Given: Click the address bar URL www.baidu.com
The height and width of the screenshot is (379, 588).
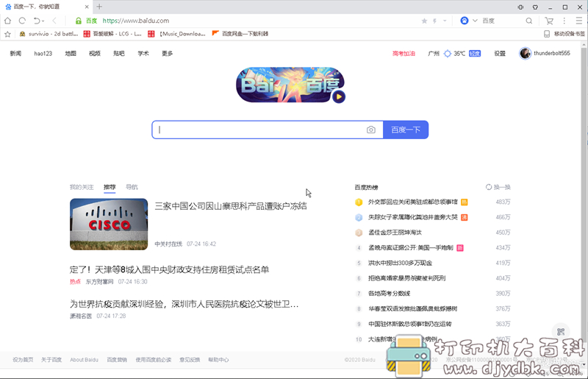Looking at the screenshot, I should coord(136,21).
